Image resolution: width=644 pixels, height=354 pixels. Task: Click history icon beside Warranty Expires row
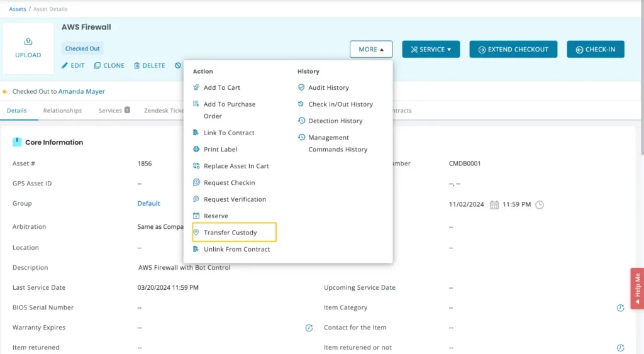tap(309, 328)
